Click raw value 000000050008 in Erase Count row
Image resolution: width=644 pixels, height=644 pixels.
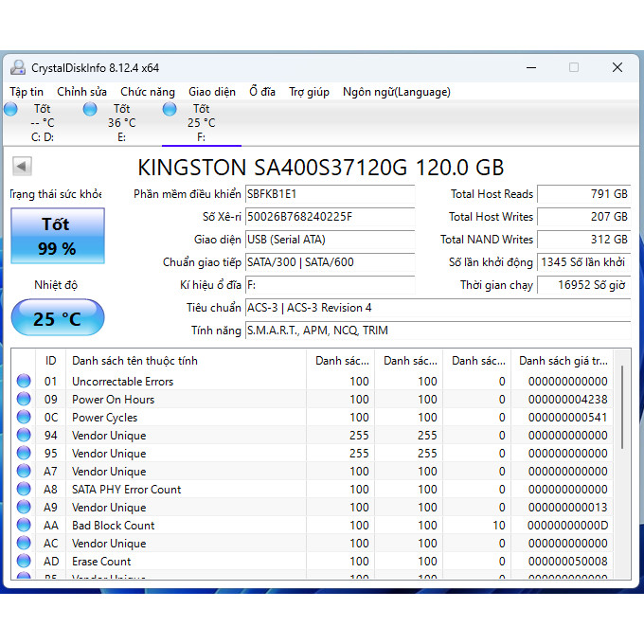click(567, 562)
